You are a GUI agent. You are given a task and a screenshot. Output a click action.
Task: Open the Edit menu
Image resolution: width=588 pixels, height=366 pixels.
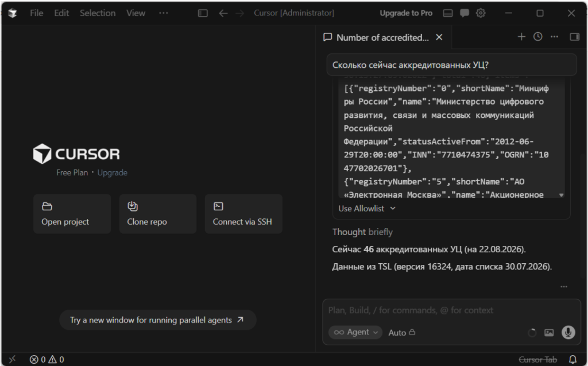coord(61,13)
